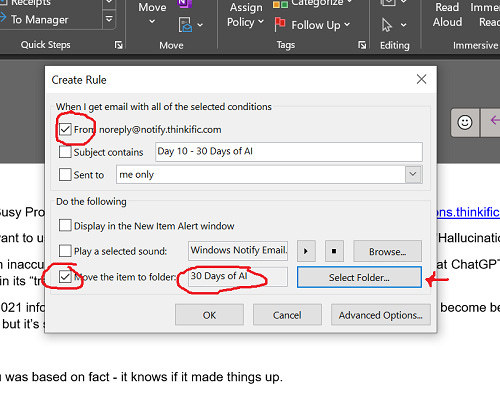Close the Create Rule dialog

tap(421, 79)
